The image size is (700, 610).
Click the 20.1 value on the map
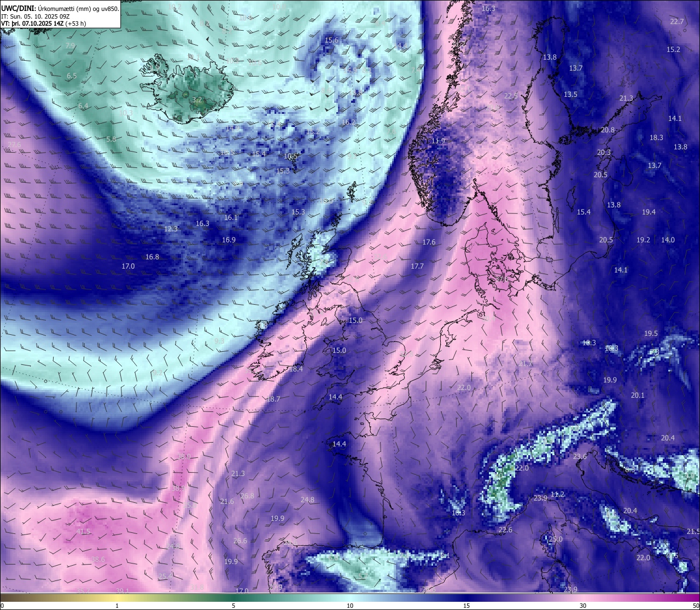click(638, 395)
